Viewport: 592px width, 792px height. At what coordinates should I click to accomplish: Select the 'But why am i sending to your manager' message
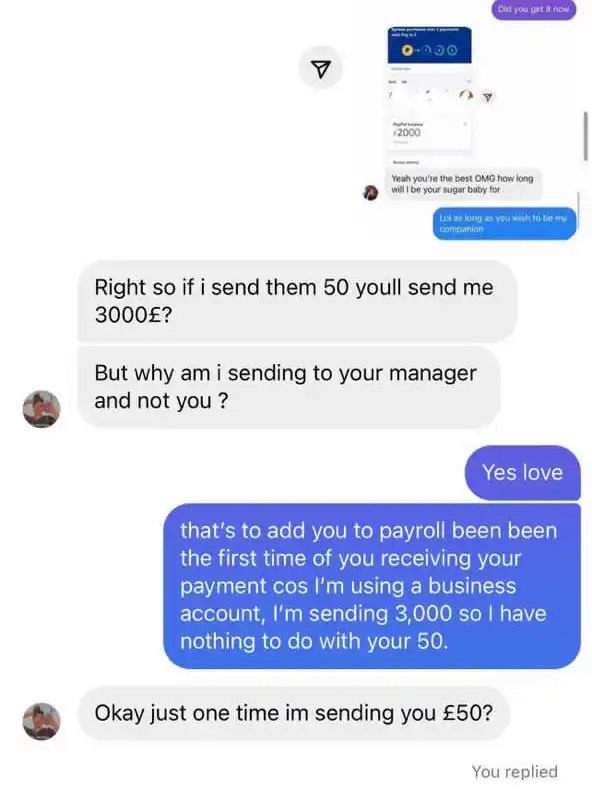point(288,387)
